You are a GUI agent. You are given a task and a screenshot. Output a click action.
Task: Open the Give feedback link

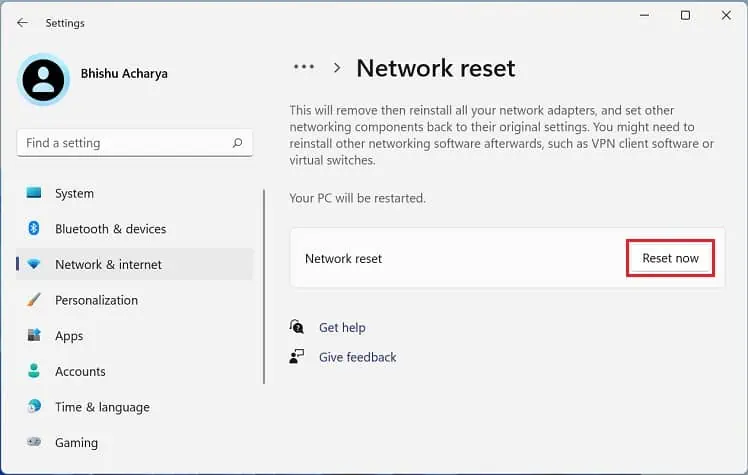coord(357,357)
